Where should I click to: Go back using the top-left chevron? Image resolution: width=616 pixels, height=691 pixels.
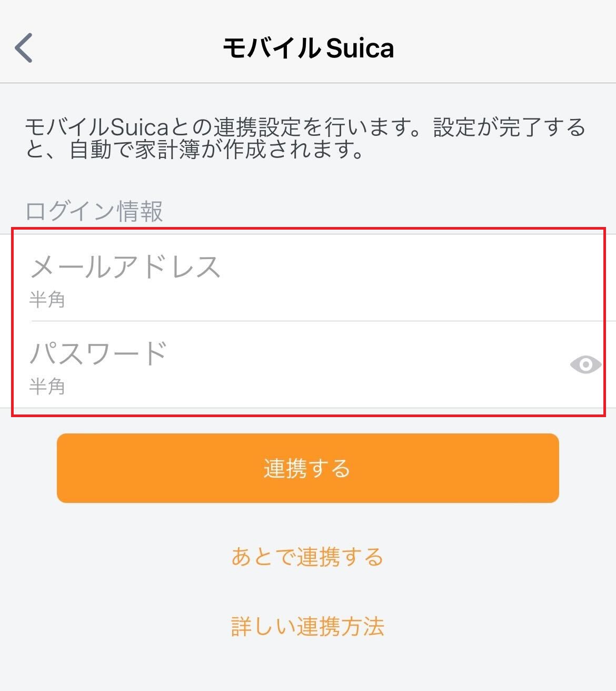(24, 48)
